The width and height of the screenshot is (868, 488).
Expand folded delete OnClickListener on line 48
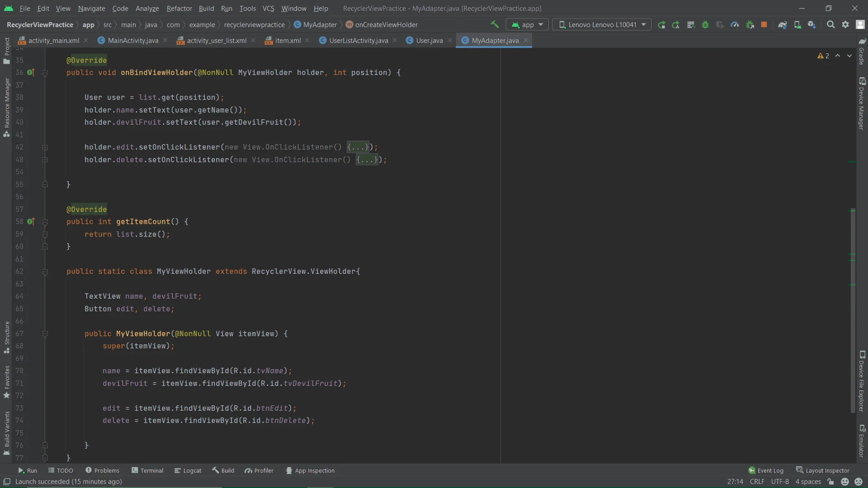click(45, 160)
